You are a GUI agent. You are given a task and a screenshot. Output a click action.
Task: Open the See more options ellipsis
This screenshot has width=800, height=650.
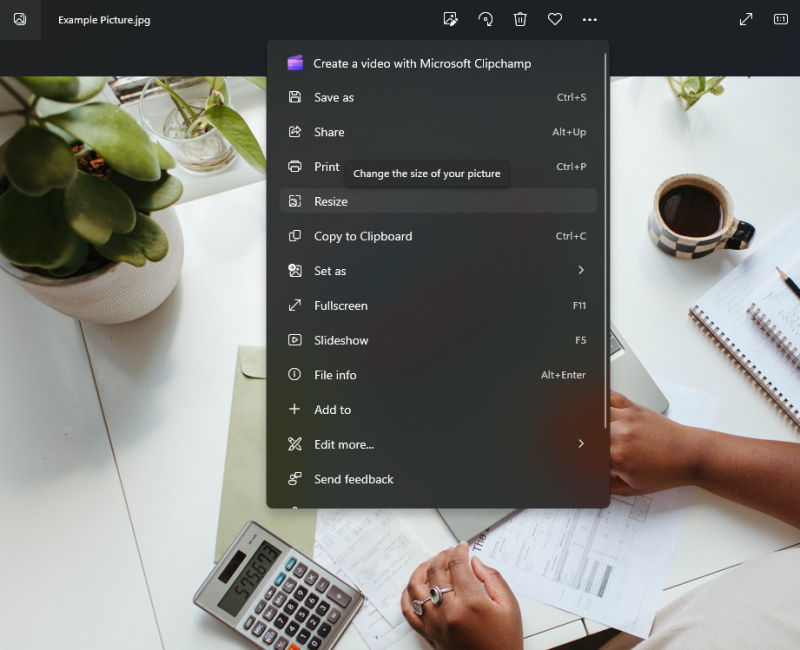pos(589,19)
